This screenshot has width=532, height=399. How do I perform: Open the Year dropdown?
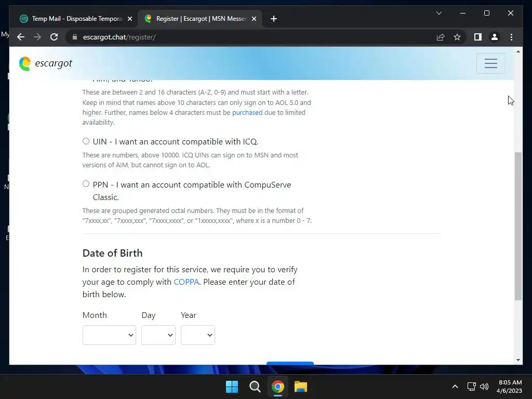pos(198,335)
